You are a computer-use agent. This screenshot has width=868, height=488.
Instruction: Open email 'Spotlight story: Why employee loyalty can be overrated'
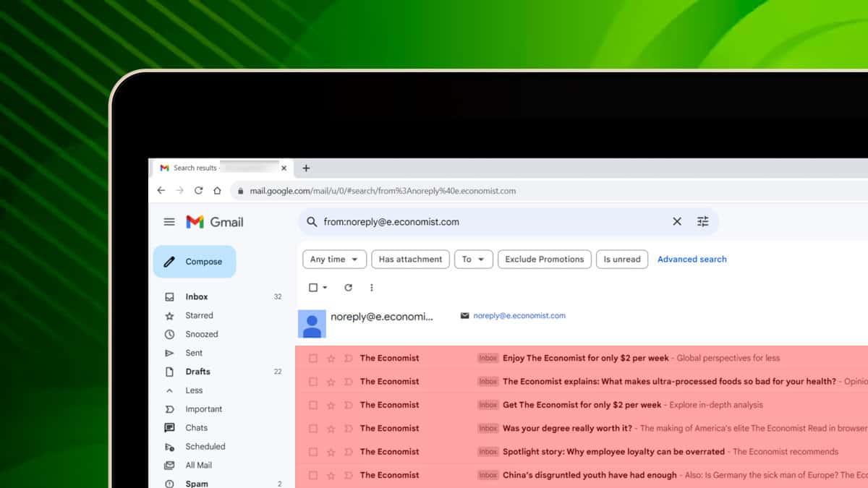[x=613, y=452]
